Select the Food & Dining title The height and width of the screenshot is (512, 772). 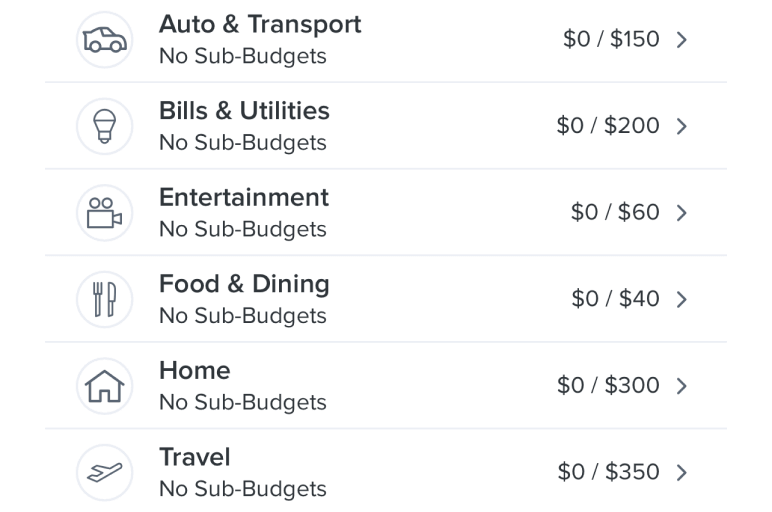244,285
